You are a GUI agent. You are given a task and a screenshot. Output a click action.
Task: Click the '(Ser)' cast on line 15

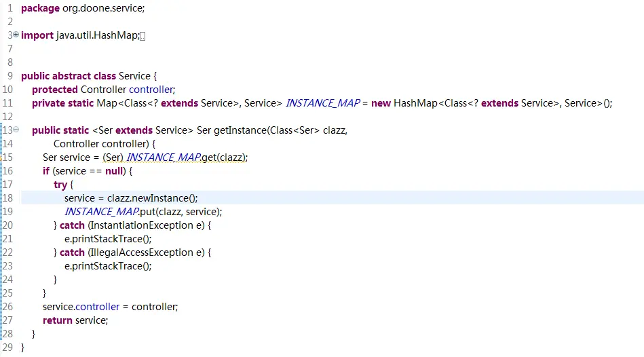(113, 157)
